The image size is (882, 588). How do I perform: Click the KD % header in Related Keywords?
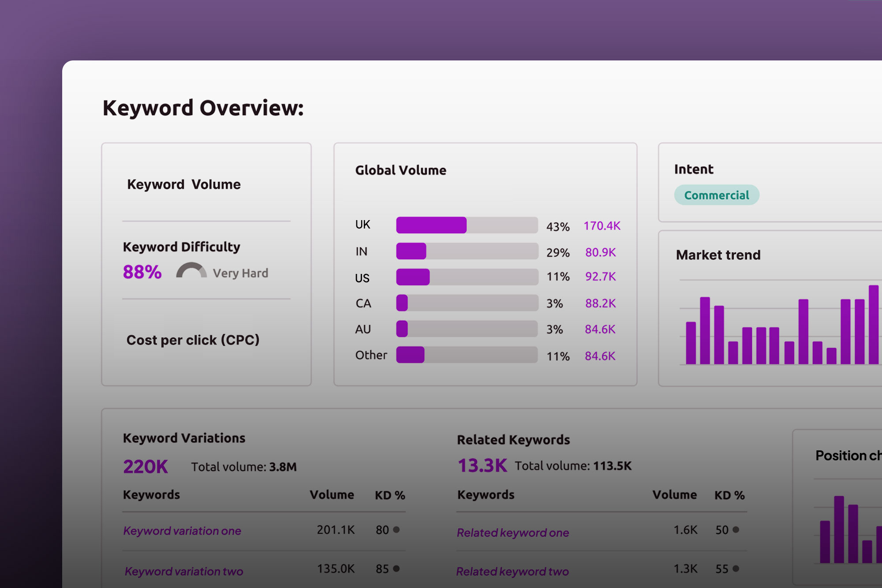[729, 495]
